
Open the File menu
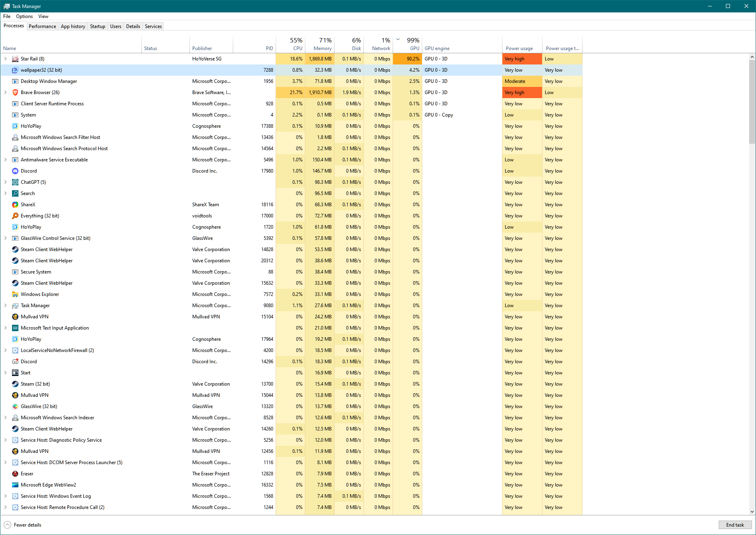click(x=7, y=16)
